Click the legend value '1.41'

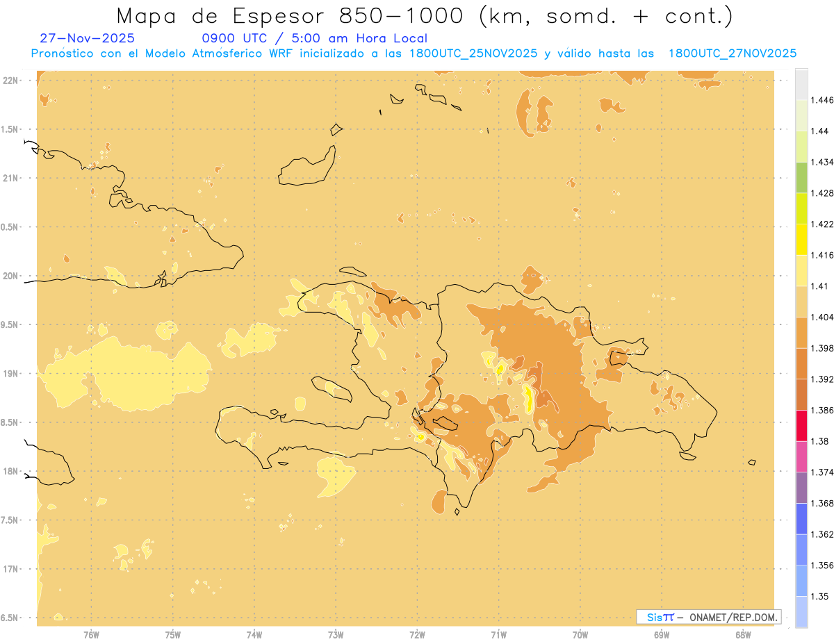point(820,286)
